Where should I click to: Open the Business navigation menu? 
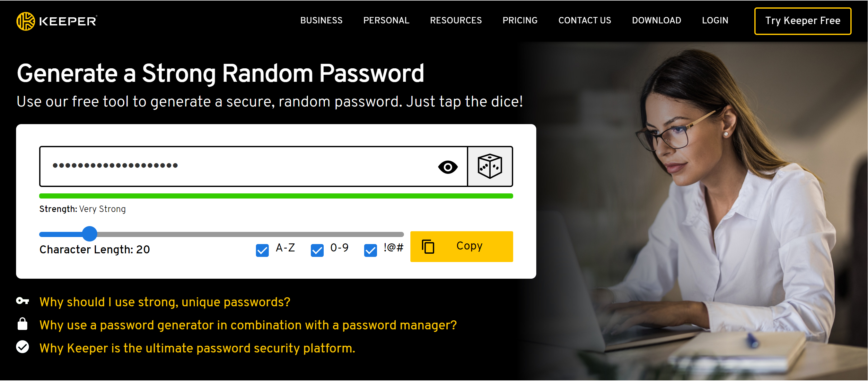pyautogui.click(x=321, y=21)
